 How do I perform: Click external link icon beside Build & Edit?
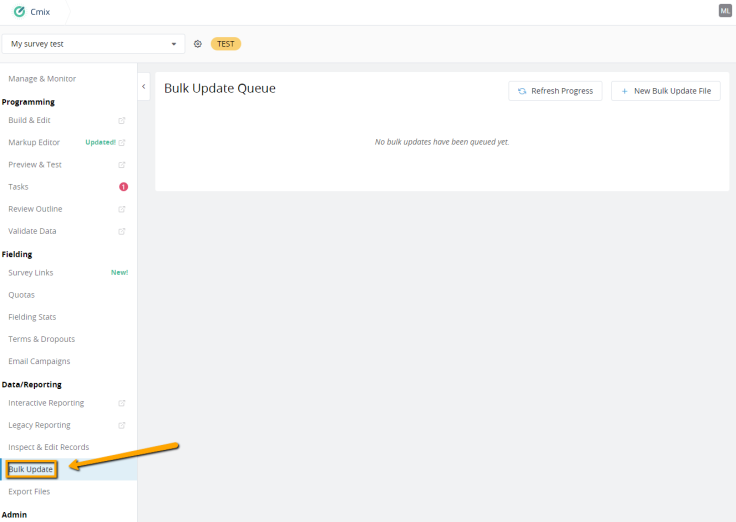pos(122,121)
